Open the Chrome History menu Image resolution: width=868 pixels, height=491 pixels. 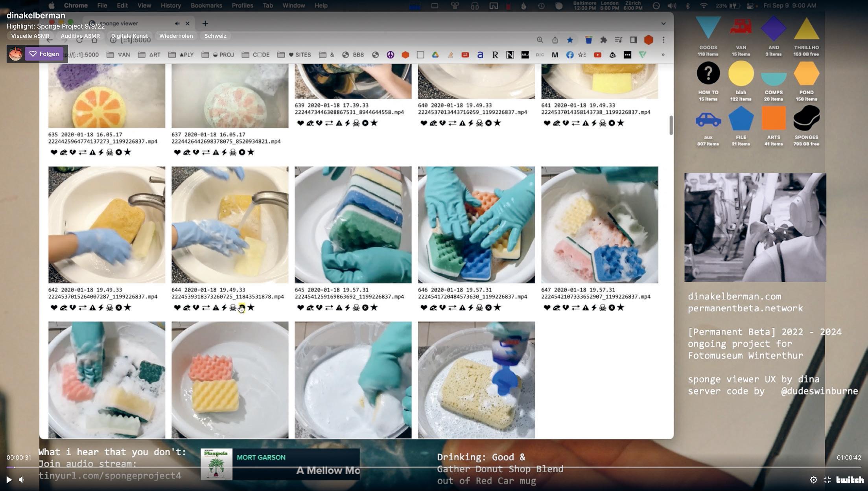tap(170, 6)
